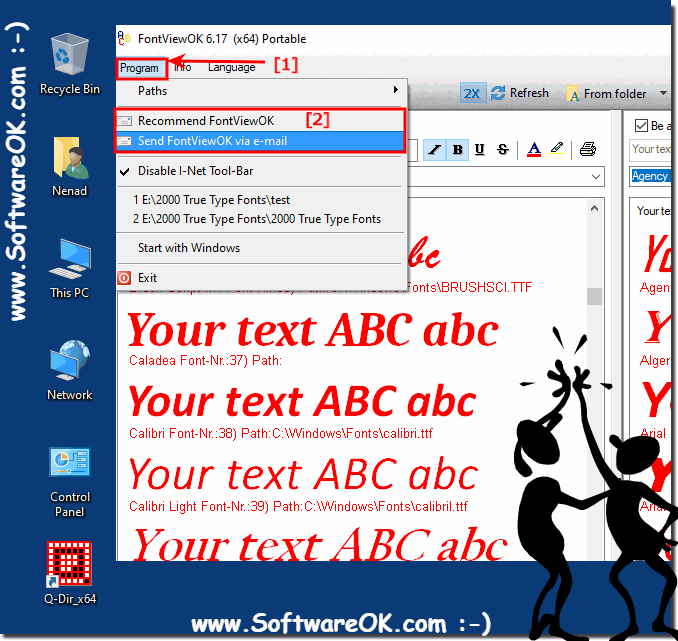Select Agency font in right panel

[x=649, y=176]
